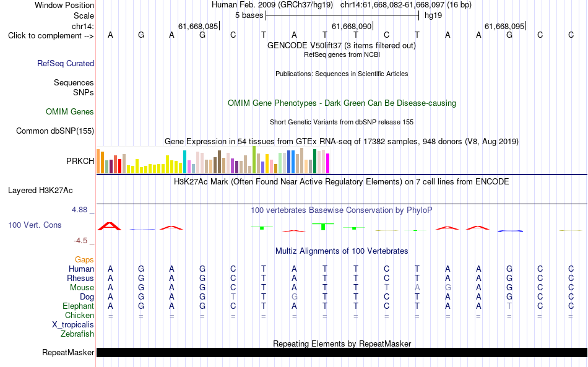Image resolution: width=588 pixels, height=367 pixels.
Task: Click 'Short Genetic Variants from dbSNP release 155'
Action: coord(342,122)
